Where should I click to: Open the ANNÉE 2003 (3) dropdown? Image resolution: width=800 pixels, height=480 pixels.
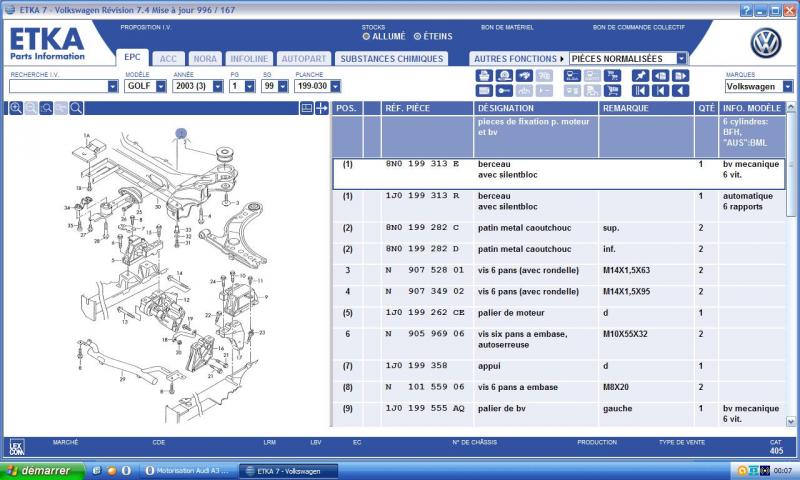(218, 86)
